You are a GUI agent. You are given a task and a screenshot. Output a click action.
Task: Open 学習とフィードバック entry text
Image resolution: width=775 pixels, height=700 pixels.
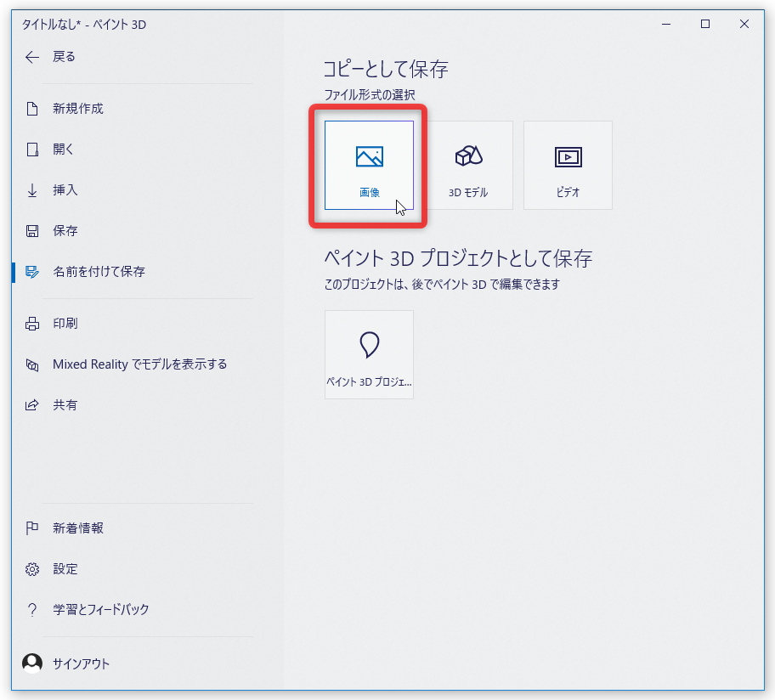101,610
